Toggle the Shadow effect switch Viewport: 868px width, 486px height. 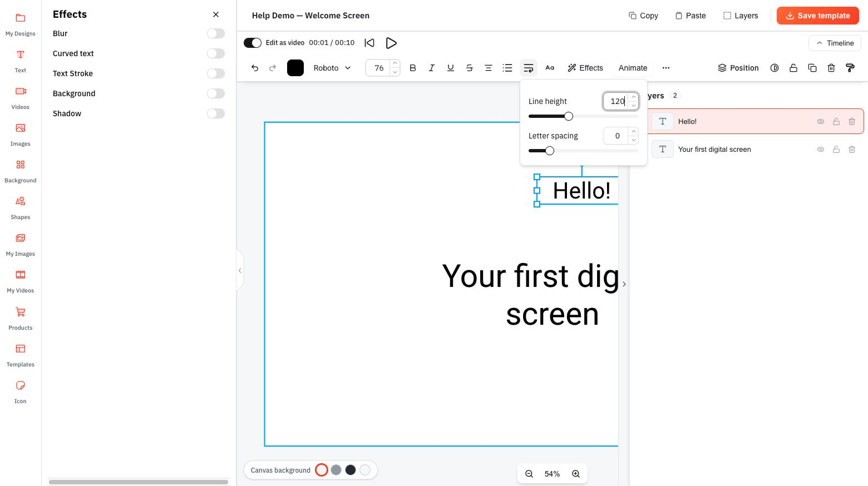216,113
